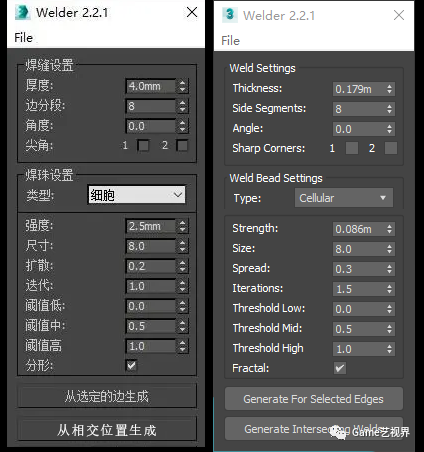
Task: Close the Chinese Welder window
Action: 192,12
